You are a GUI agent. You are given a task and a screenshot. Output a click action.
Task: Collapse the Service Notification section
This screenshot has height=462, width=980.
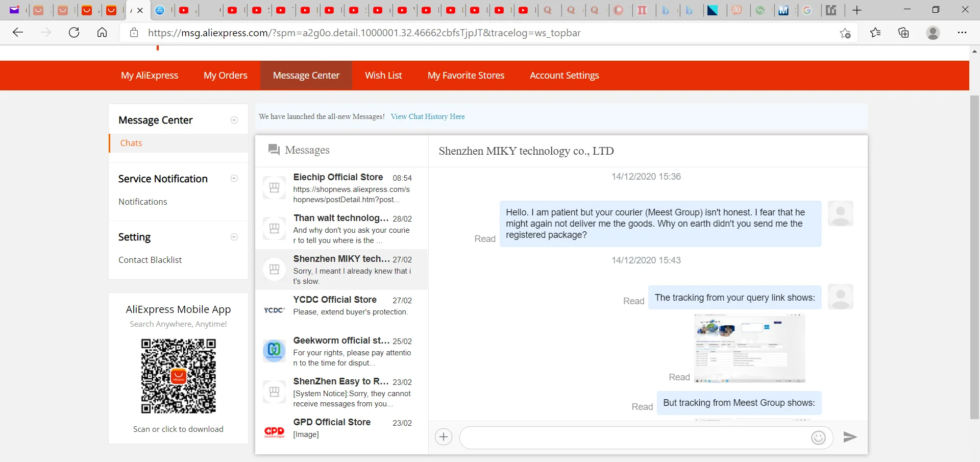(234, 178)
